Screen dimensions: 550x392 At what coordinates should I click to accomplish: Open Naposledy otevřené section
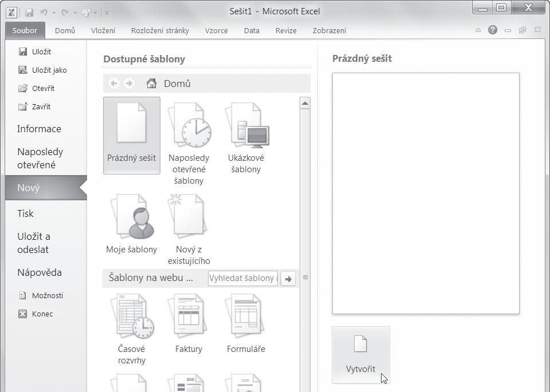(x=40, y=159)
